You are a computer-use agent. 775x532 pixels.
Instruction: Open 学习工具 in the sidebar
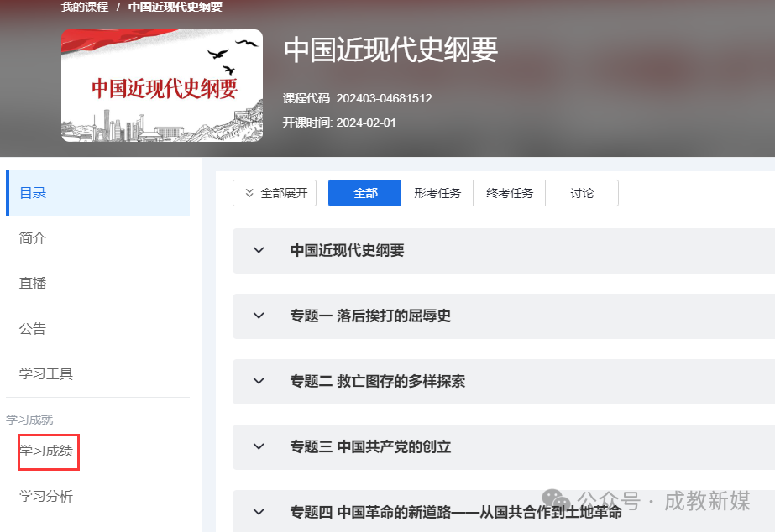(46, 374)
